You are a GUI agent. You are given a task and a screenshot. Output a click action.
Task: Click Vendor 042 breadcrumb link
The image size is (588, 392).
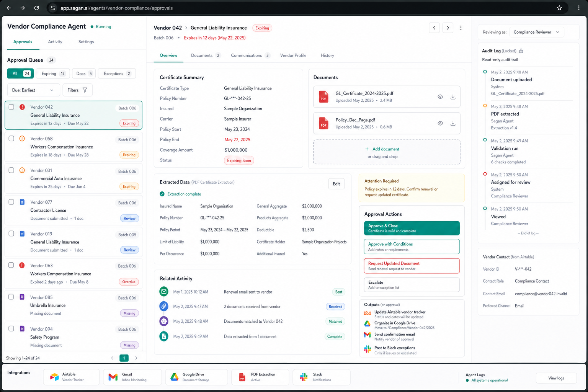pos(168,28)
